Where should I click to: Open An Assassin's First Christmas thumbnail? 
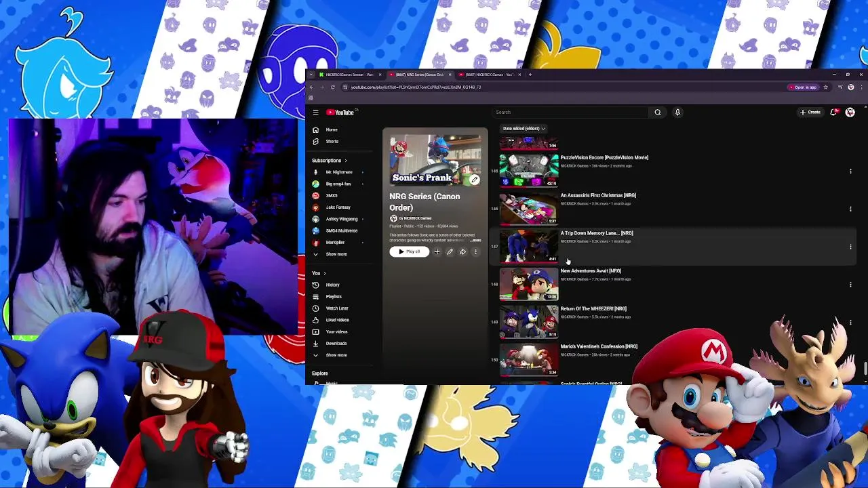pos(529,208)
